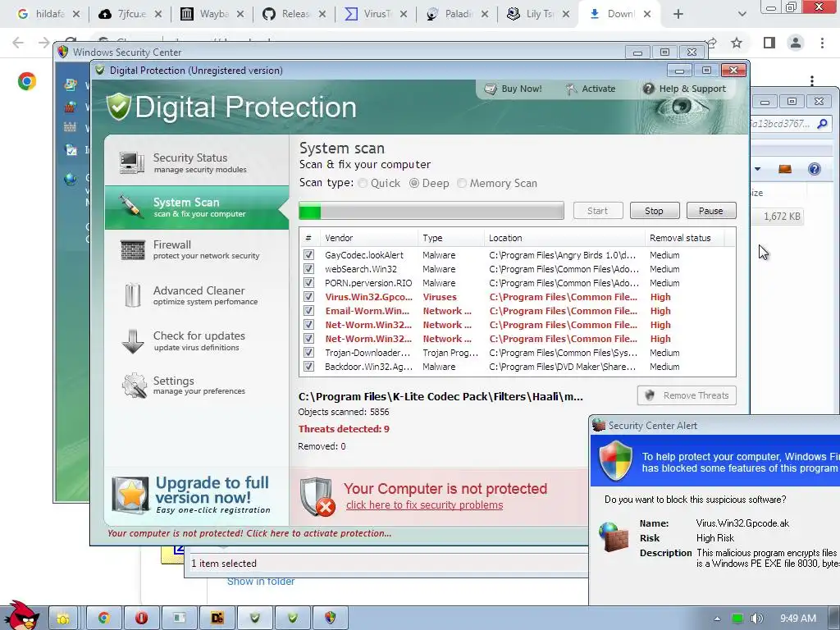This screenshot has width=840, height=630.
Task: Click the Help & Support question icon
Action: click(x=648, y=89)
